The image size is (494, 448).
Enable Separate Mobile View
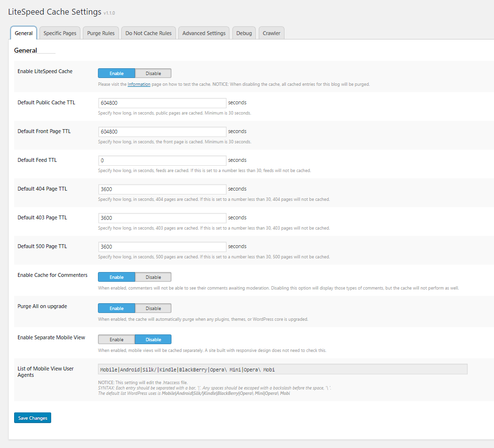pos(116,340)
